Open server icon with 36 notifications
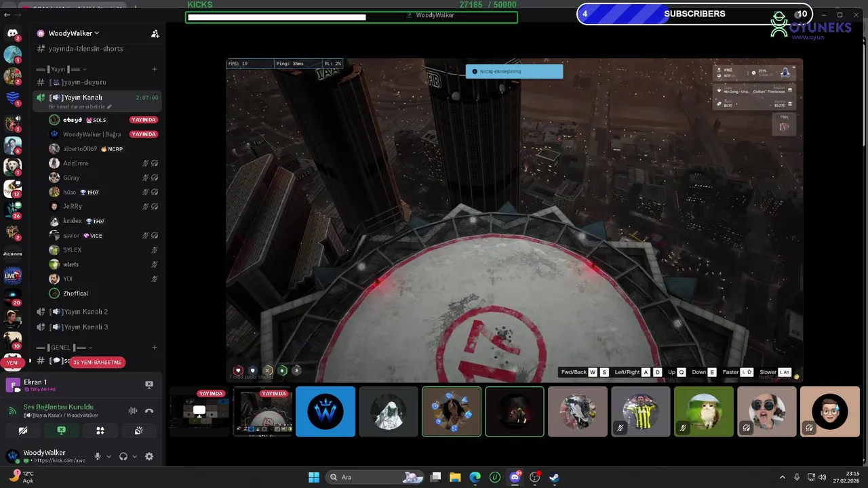The width and height of the screenshot is (868, 488). (12, 210)
